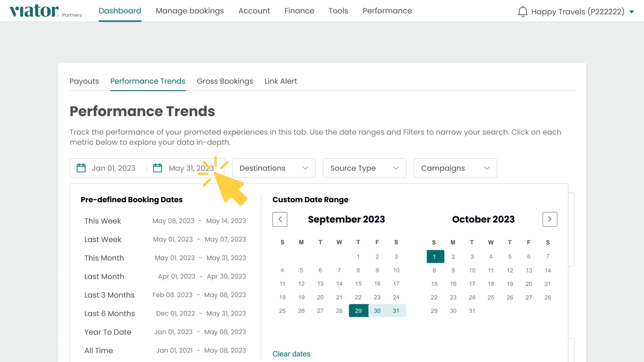Expand the Campaigns dropdown

(x=455, y=168)
